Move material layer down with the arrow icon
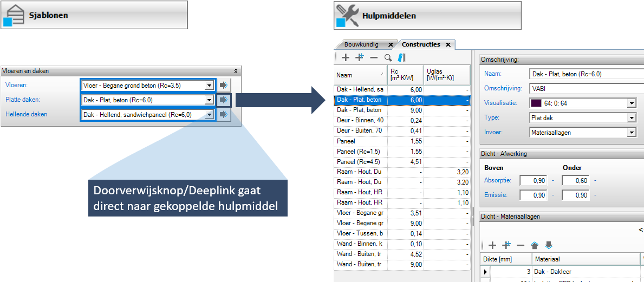Screen dimensions: 644x282 click(549, 245)
